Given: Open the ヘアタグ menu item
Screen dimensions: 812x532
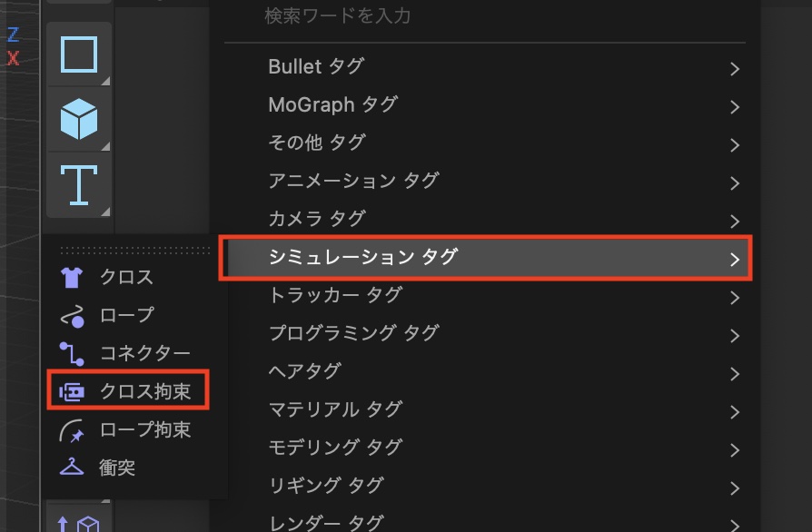Looking at the screenshot, I should tap(304, 371).
